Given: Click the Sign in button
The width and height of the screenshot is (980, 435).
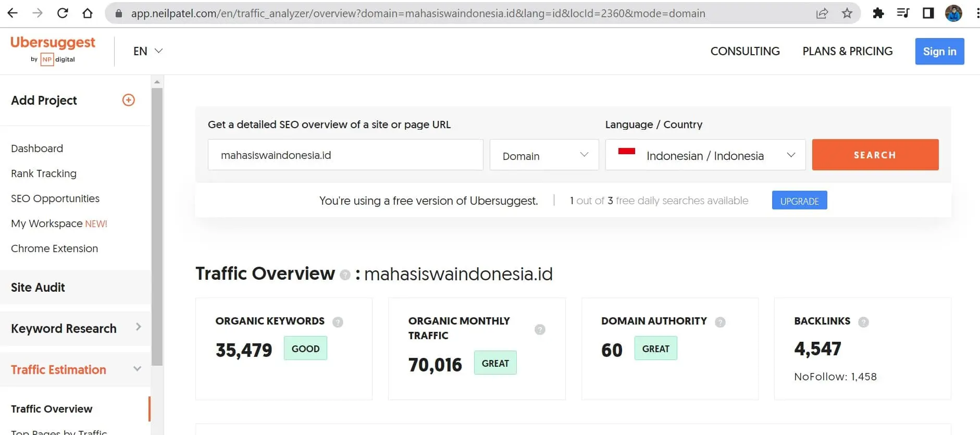Looking at the screenshot, I should pyautogui.click(x=939, y=51).
